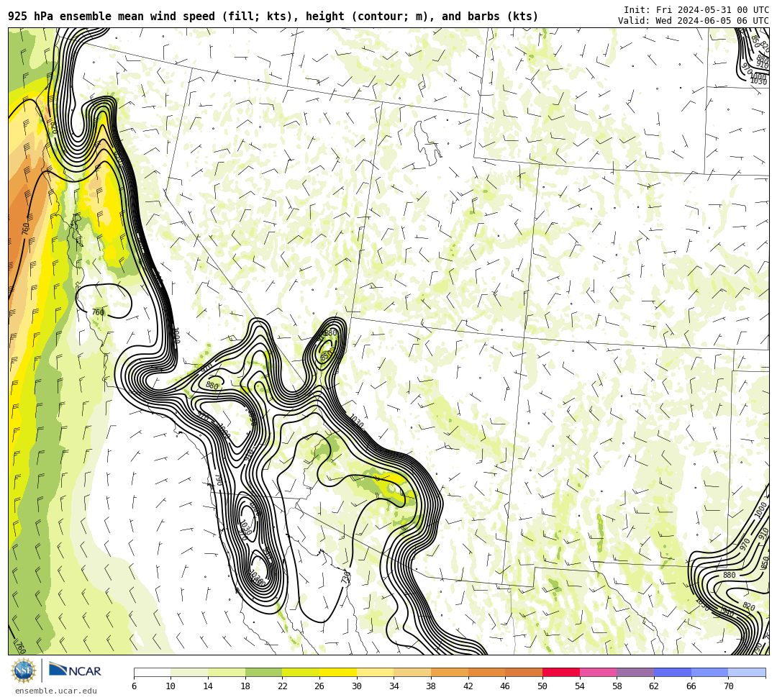The image size is (777, 700).
Task: Pick the purple 58–62 kts color swatch
Action: (x=635, y=672)
